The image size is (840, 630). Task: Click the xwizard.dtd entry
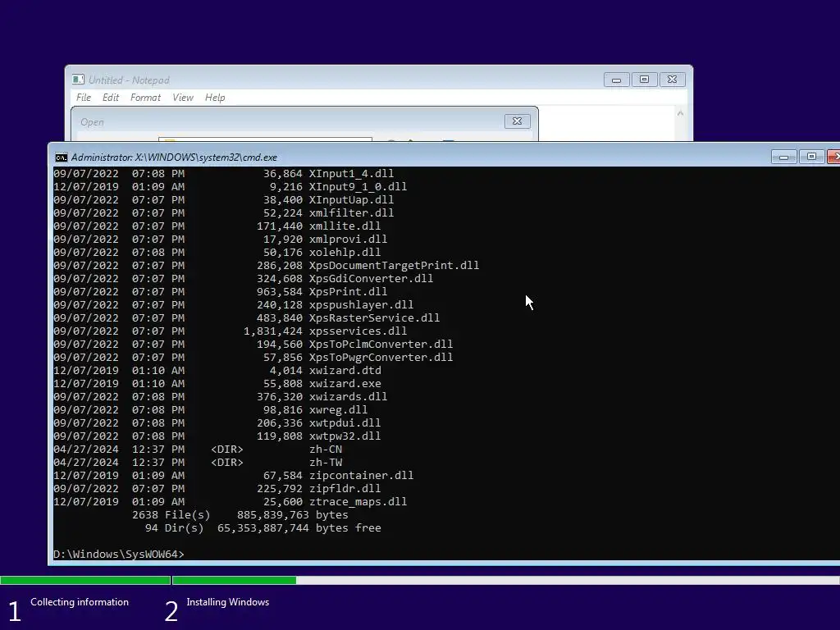[345, 370]
